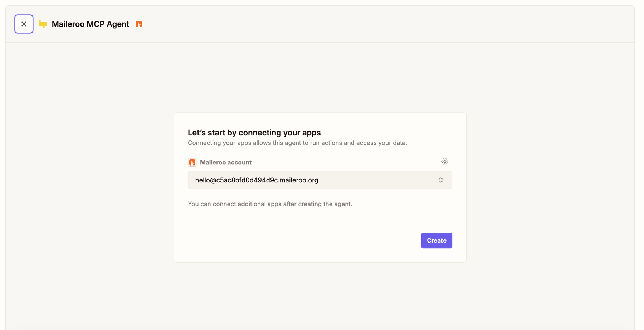
Task: Click the "Connecting your apps allows" description
Action: coord(297,143)
